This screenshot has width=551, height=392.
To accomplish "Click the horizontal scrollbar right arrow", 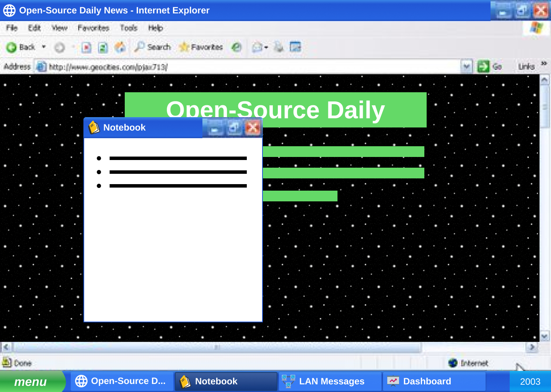I will pyautogui.click(x=531, y=347).
